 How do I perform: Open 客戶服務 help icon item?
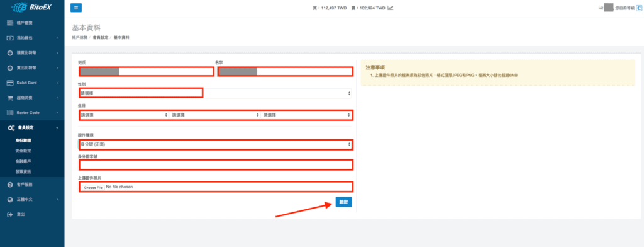click(x=32, y=185)
